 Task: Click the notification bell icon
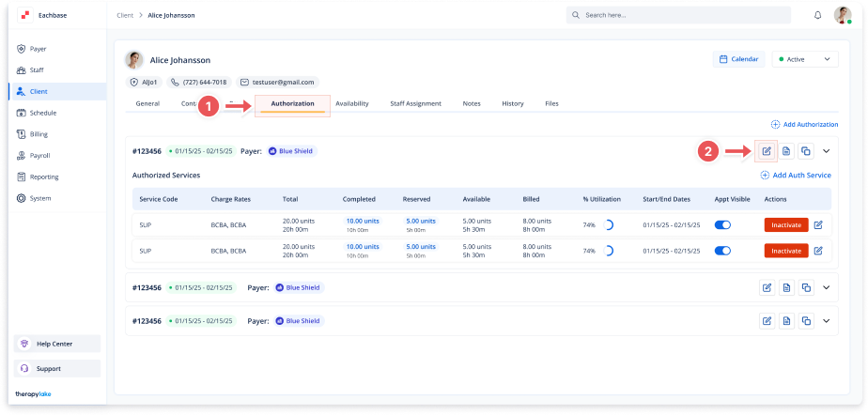(817, 16)
